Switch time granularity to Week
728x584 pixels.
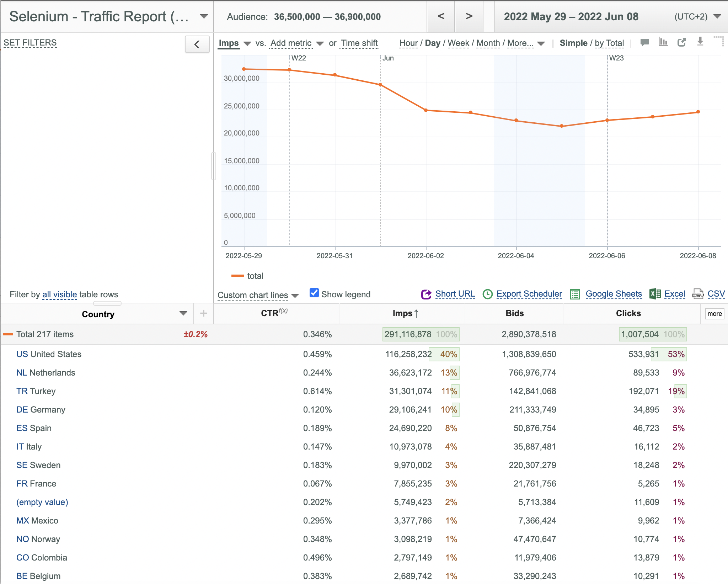(458, 43)
